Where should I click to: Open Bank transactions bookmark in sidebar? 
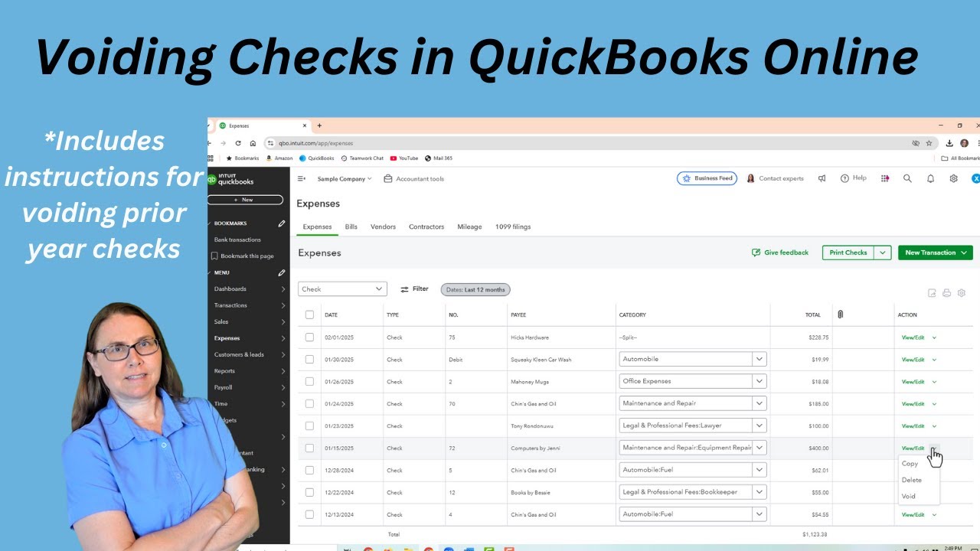[x=237, y=240]
